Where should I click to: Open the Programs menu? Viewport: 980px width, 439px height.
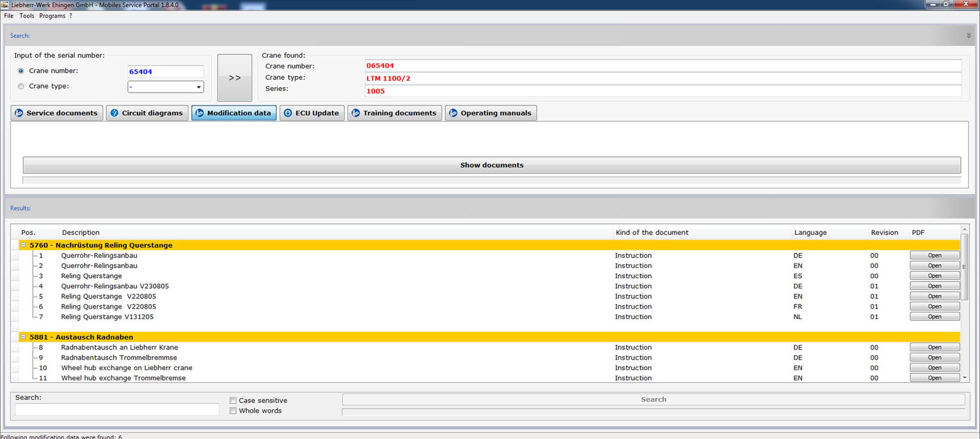(52, 16)
